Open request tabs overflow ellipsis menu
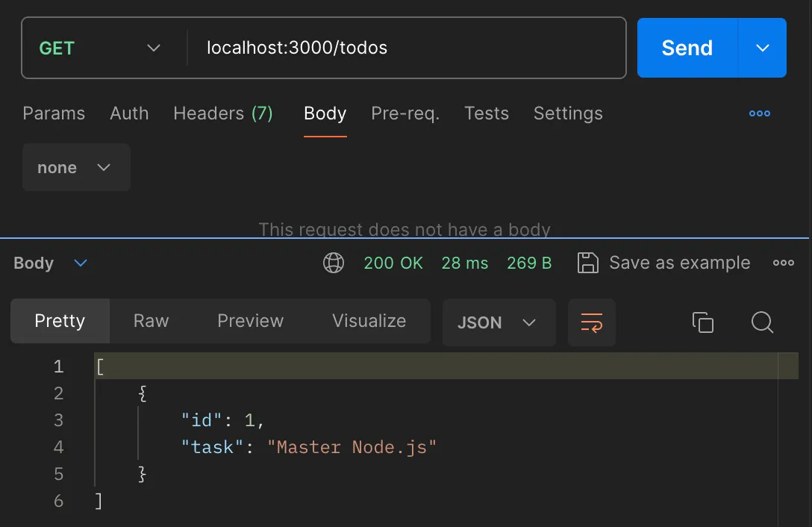 [x=759, y=113]
